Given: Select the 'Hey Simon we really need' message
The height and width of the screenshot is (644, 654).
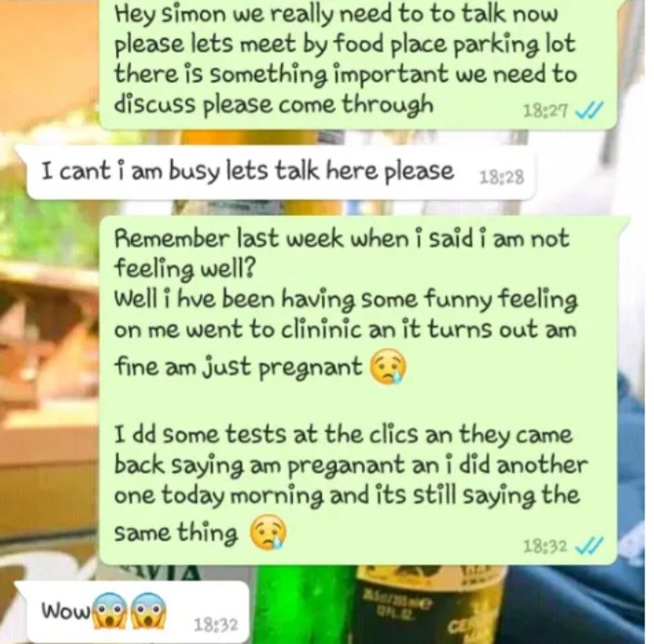Looking at the screenshot, I should (358, 63).
